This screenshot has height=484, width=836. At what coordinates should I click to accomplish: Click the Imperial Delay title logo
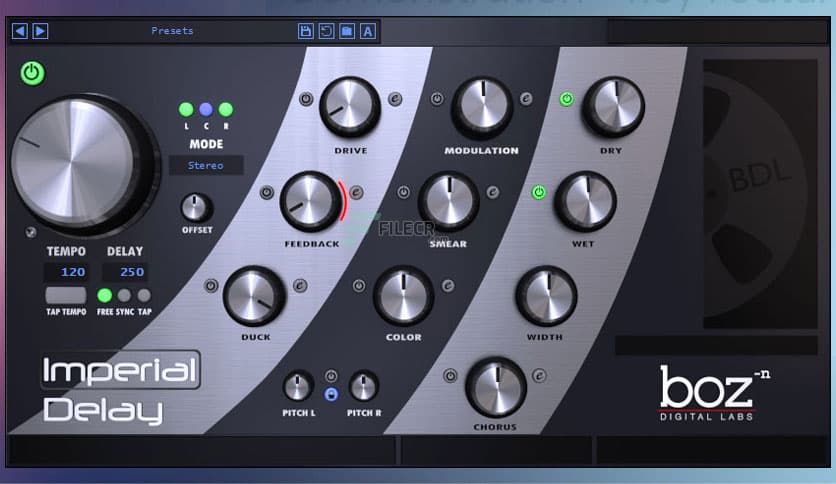click(x=120, y=389)
